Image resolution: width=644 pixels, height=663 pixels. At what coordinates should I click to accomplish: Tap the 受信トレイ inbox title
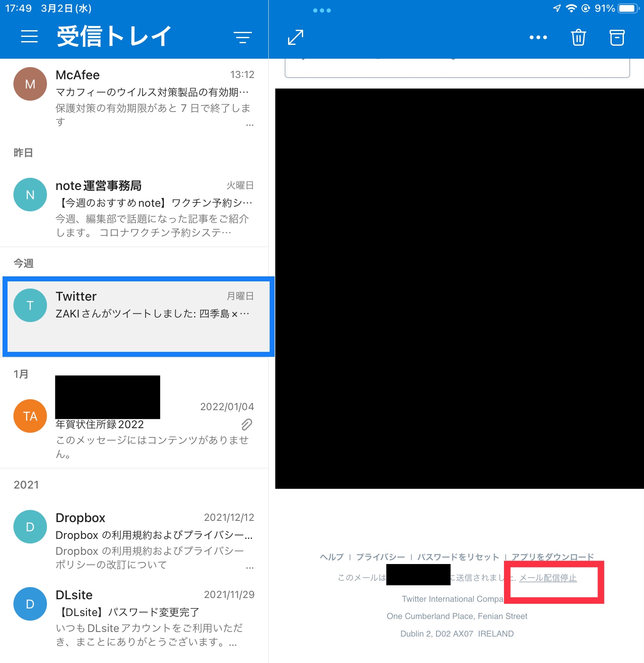point(114,36)
